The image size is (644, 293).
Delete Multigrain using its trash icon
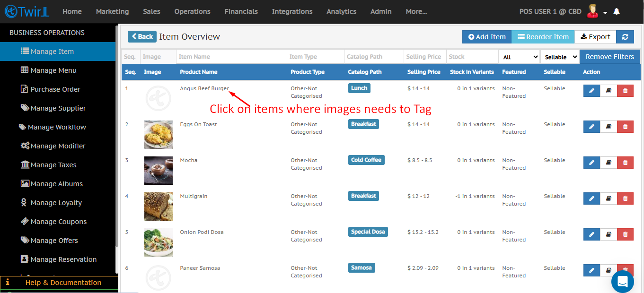click(625, 198)
